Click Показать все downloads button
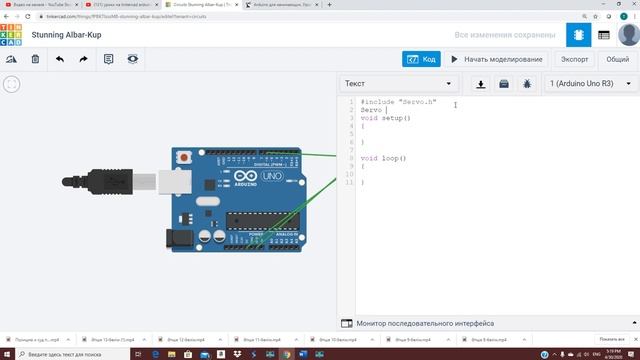 [612, 339]
